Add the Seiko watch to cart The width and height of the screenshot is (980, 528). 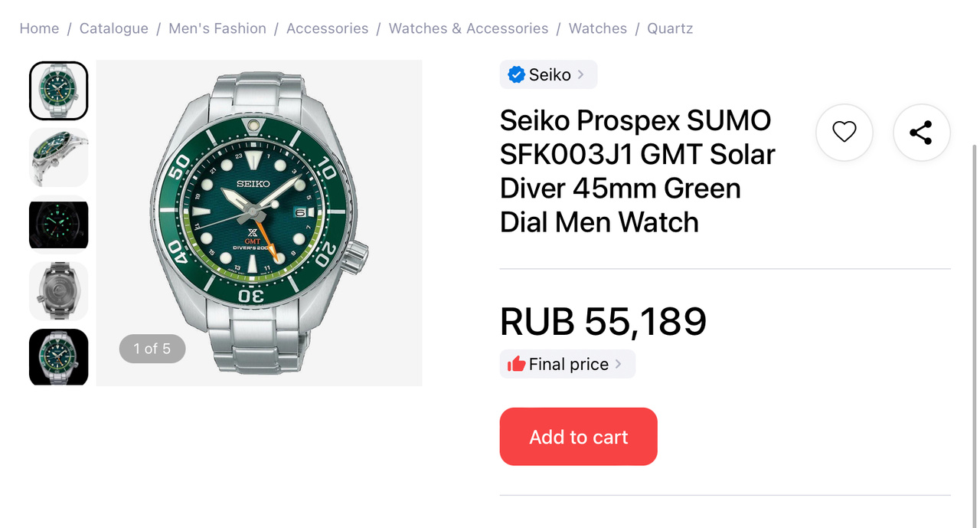[578, 437]
